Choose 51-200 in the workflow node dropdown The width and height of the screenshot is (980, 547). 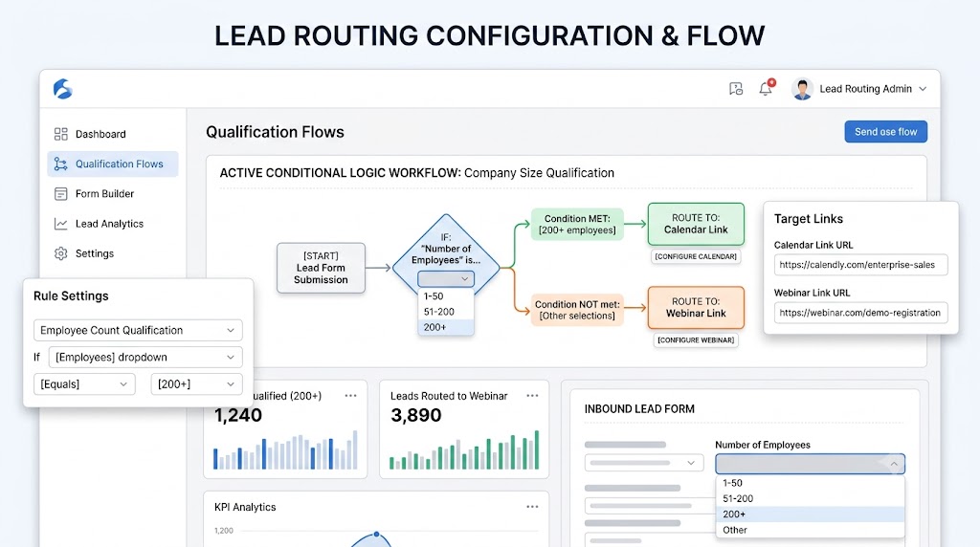point(446,312)
